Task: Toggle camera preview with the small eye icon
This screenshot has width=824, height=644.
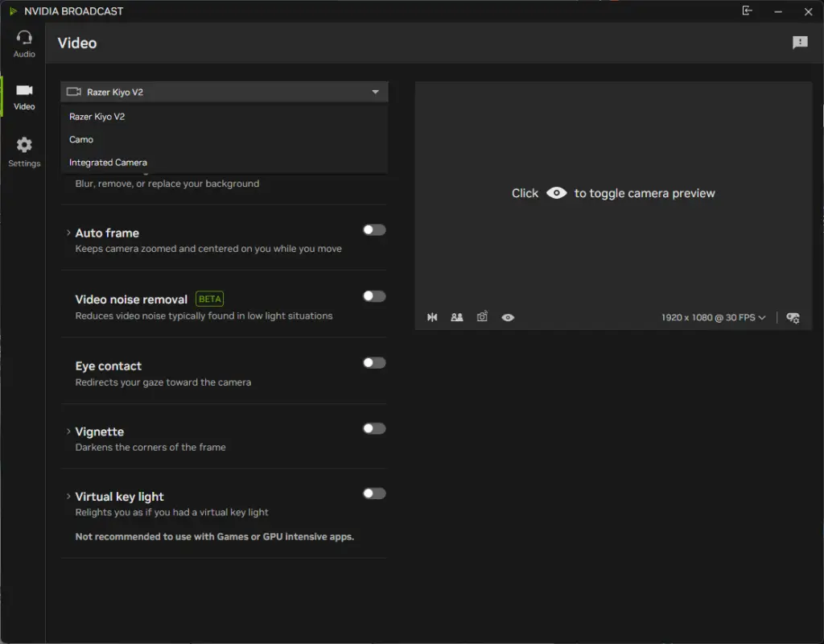Action: (x=508, y=317)
